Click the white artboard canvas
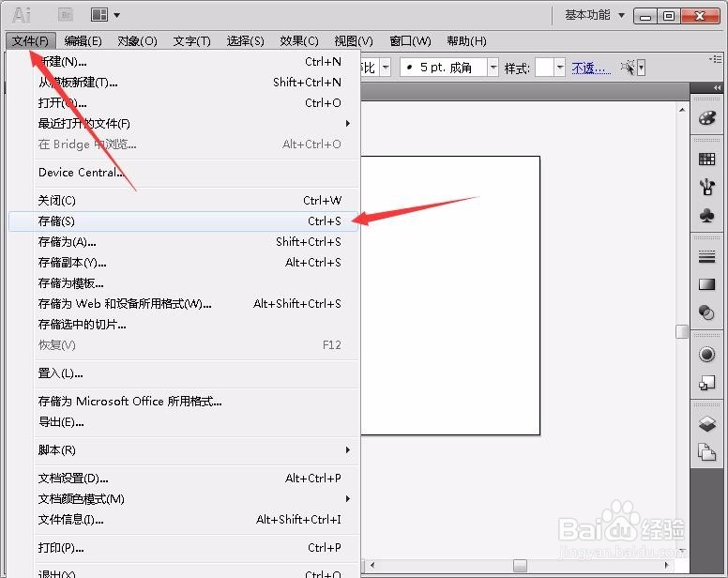 point(450,296)
